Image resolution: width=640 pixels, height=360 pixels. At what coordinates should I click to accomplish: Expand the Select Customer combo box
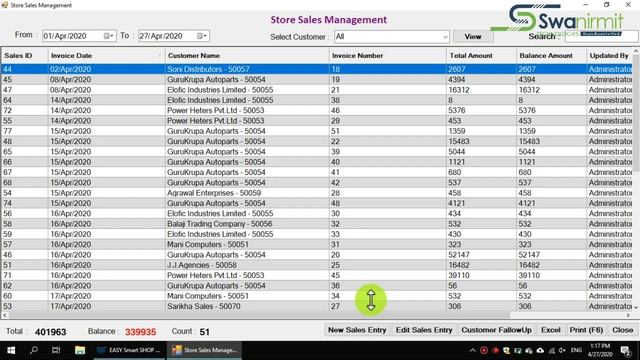coord(445,37)
